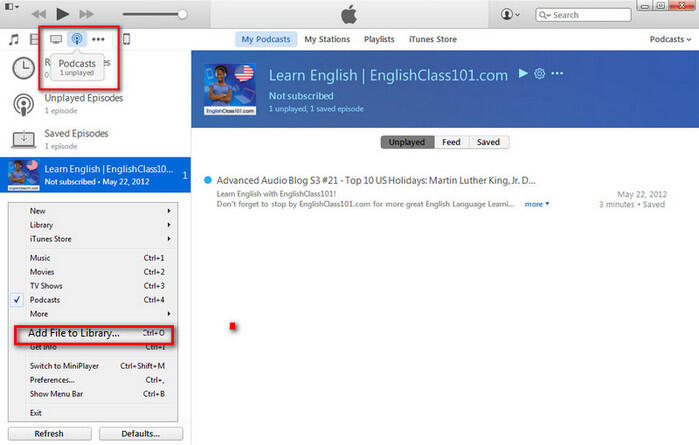Expand episode description with the more link

tap(537, 204)
